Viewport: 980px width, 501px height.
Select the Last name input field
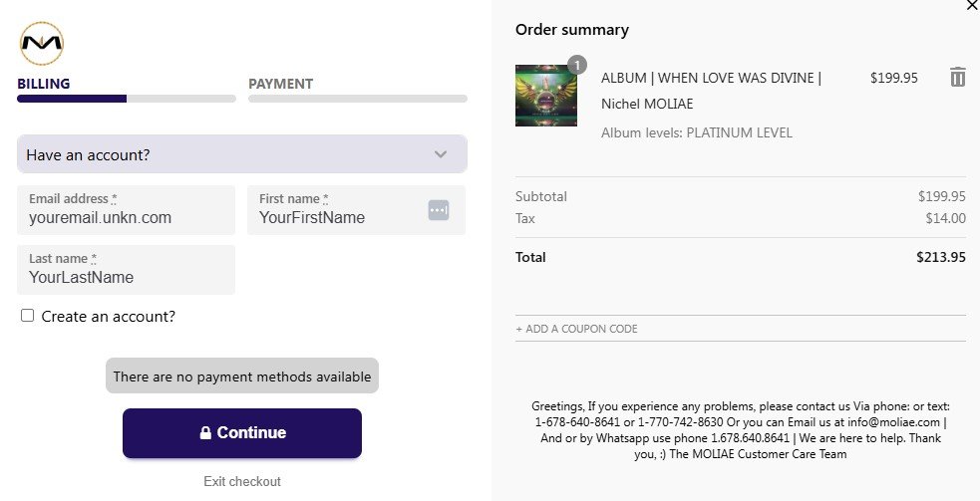[126, 277]
